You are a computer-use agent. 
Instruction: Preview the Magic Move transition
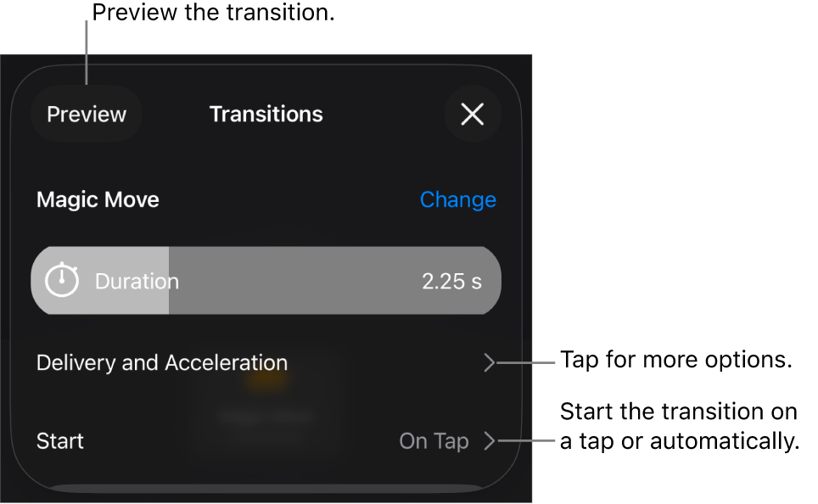pyautogui.click(x=86, y=115)
